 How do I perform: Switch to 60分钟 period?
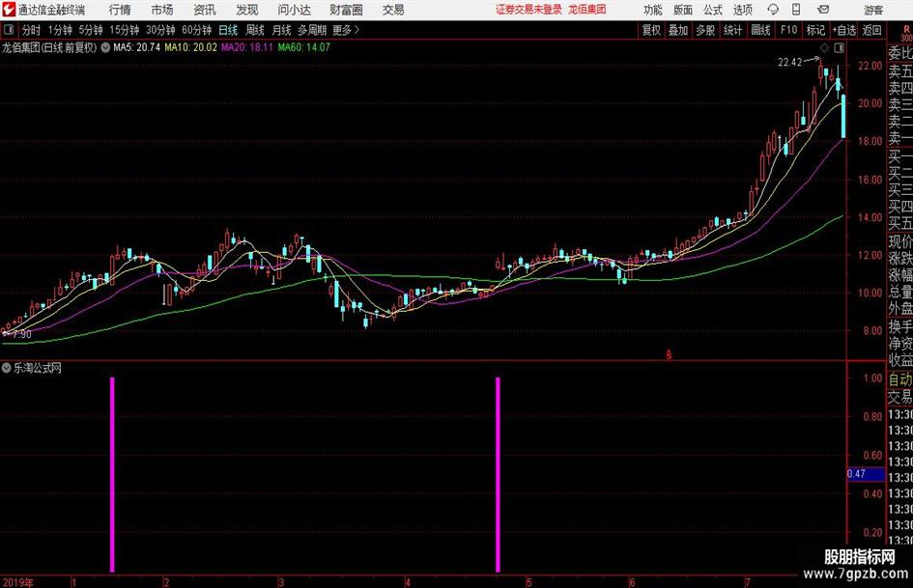point(196,30)
